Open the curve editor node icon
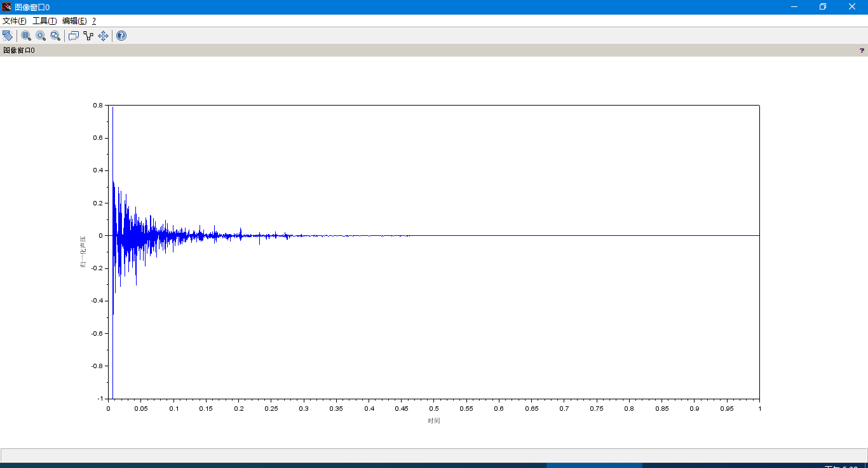The image size is (868, 468). (x=88, y=36)
